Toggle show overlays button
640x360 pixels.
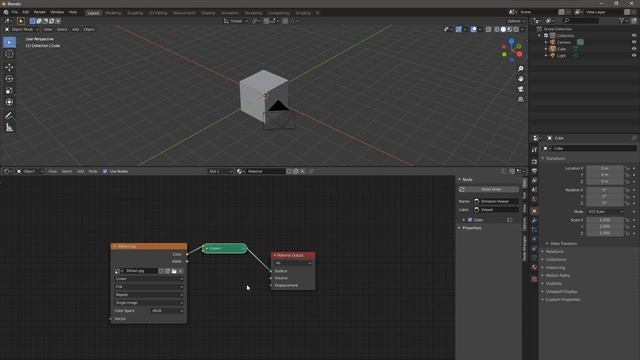pyautogui.click(x=473, y=29)
